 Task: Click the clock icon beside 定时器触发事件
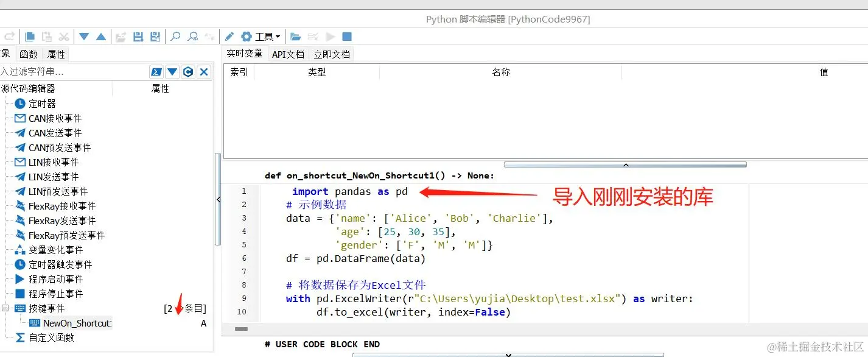point(20,264)
